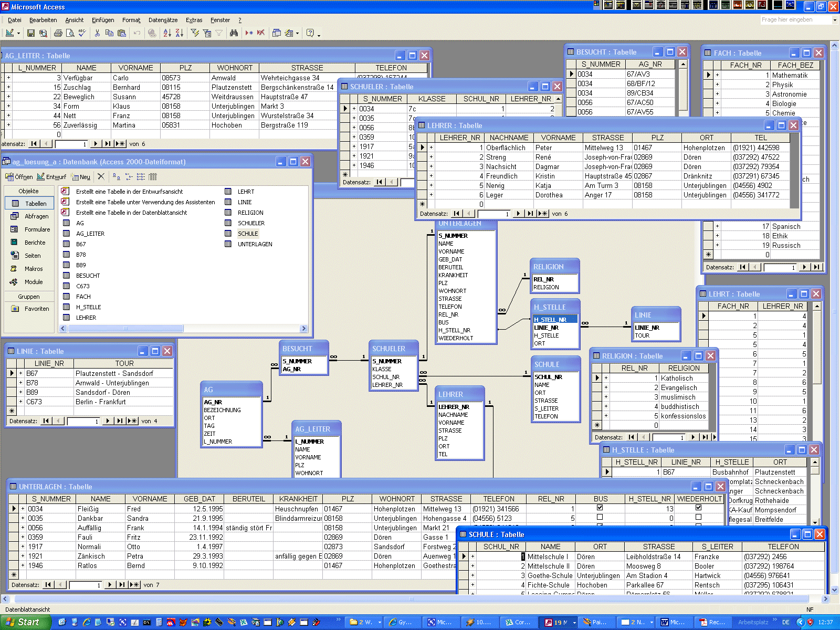Click the clock in system tray

(825, 622)
